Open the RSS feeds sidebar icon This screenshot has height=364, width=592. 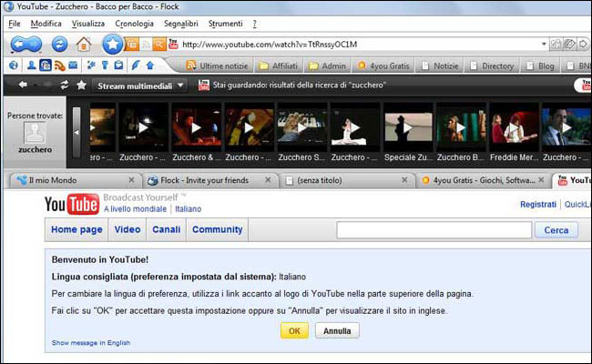(60, 66)
